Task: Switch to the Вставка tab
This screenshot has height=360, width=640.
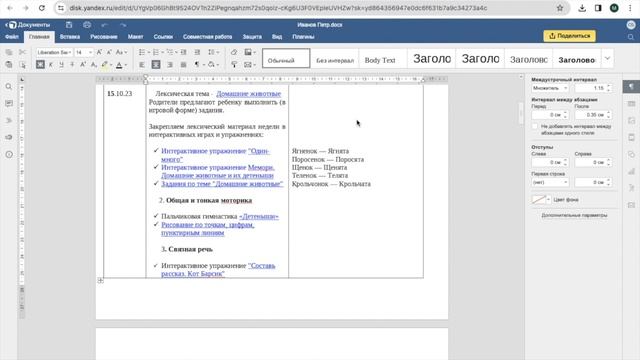Action: [70, 37]
